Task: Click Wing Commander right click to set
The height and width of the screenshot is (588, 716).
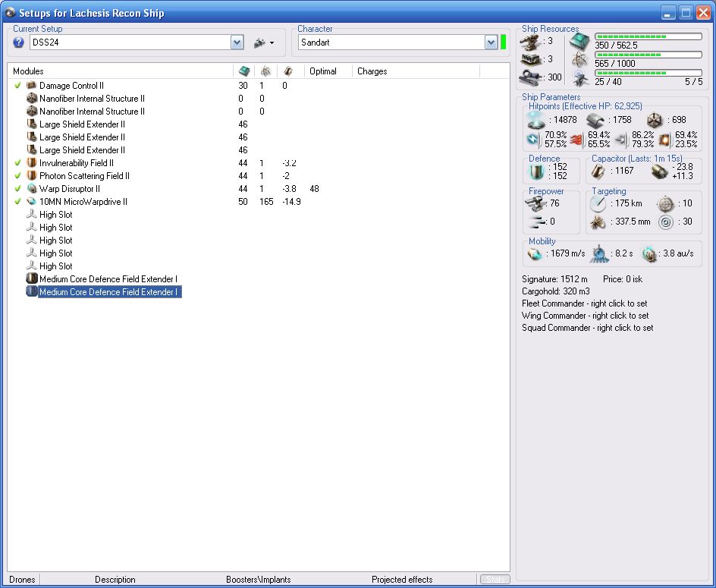Action: [585, 316]
